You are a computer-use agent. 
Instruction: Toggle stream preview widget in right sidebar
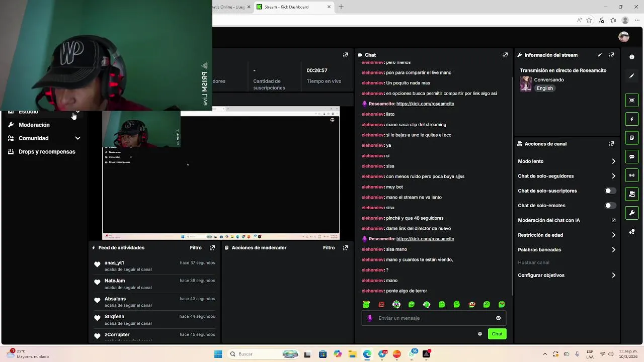point(632,100)
